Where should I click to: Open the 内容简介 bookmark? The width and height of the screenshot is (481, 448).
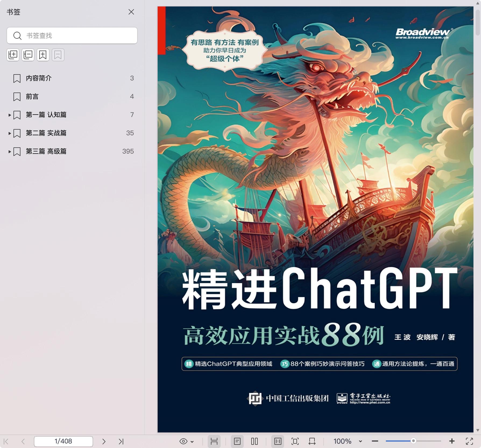pyautogui.click(x=39, y=78)
